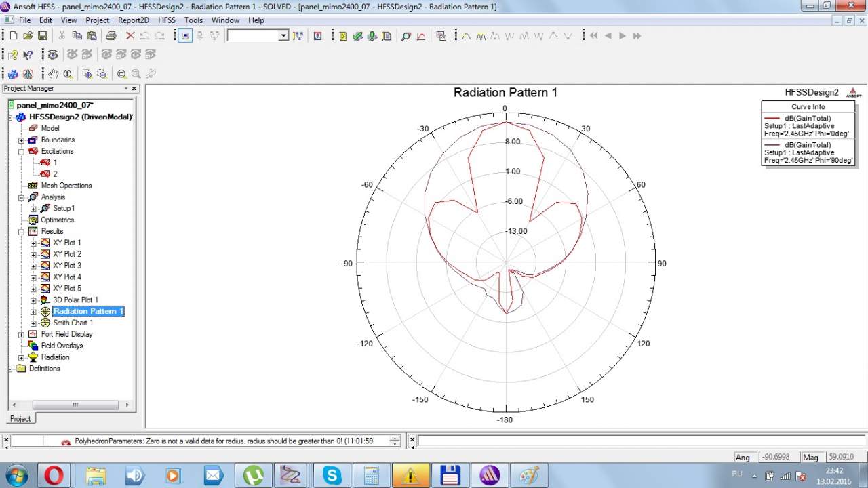
Task: Open the toolbar combo box dropdown
Action: coord(283,36)
